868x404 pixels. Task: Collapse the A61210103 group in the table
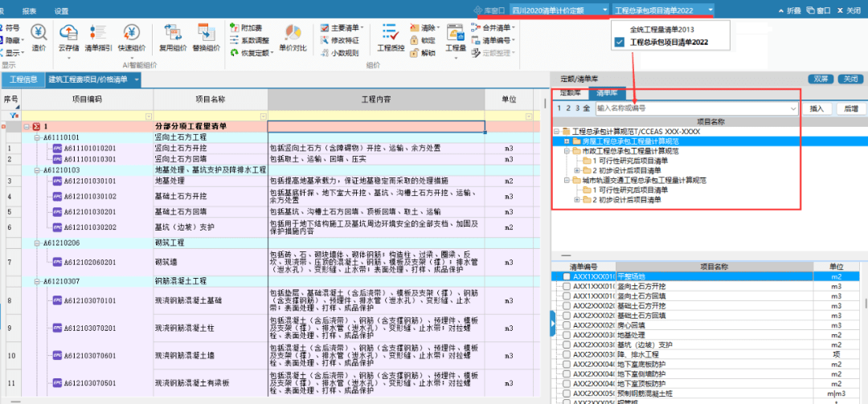coord(37,170)
